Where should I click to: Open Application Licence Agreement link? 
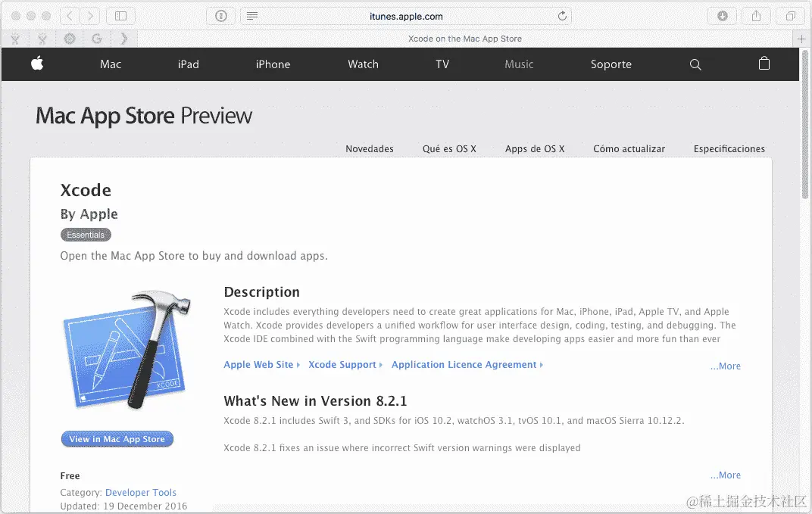click(467, 364)
